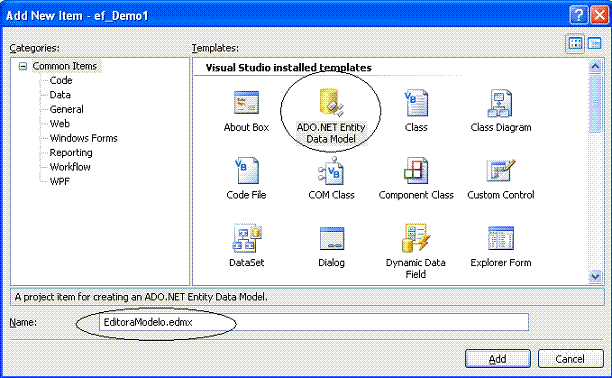Click the Name field containing EditoraModelo.edmx
Image resolution: width=612 pixels, height=378 pixels.
tap(314, 322)
